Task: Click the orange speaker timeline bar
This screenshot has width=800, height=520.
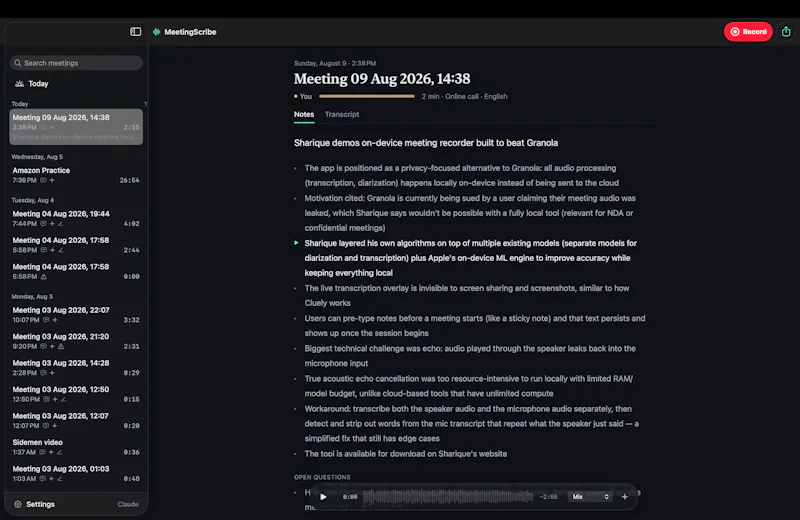Action: (x=367, y=96)
